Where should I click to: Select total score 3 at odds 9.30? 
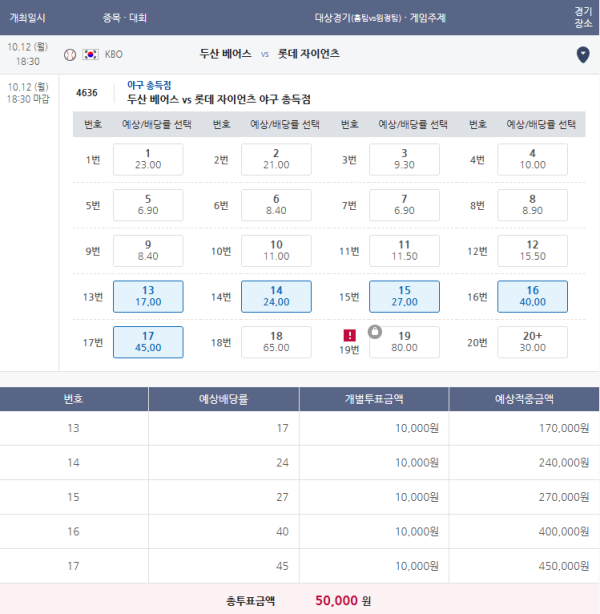click(x=404, y=159)
